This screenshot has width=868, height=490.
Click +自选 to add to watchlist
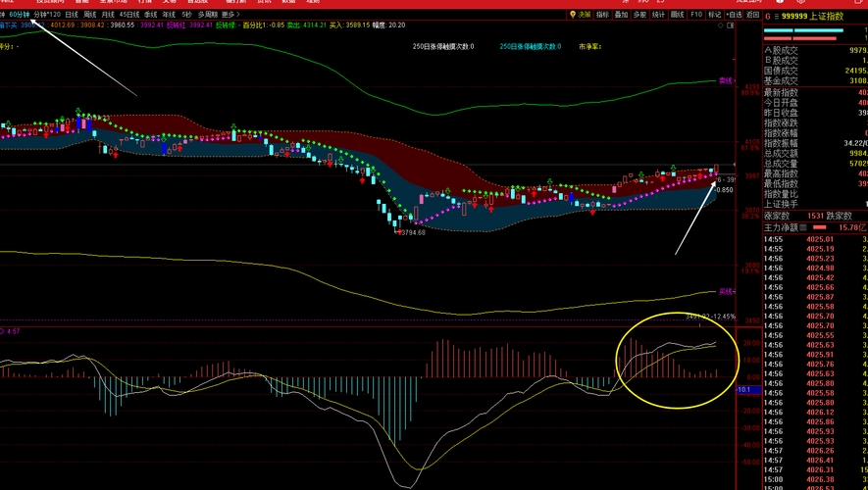[734, 15]
